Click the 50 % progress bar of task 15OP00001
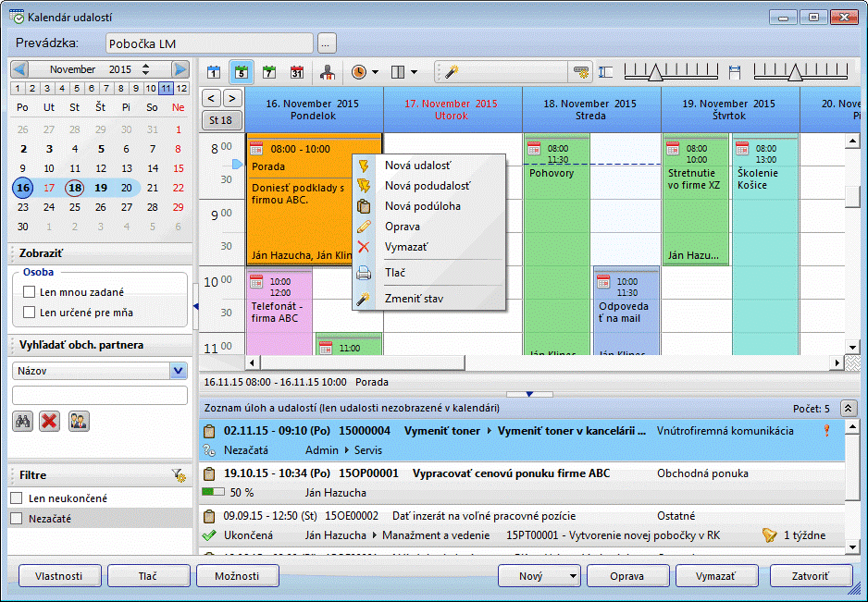 [213, 492]
